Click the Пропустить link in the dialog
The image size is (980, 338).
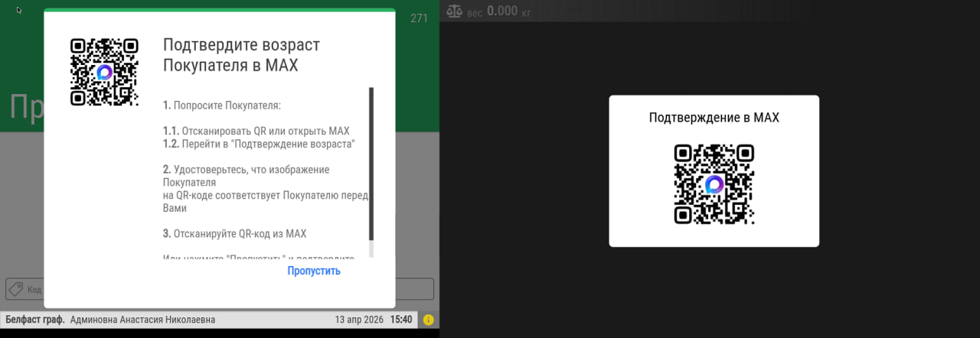[314, 271]
